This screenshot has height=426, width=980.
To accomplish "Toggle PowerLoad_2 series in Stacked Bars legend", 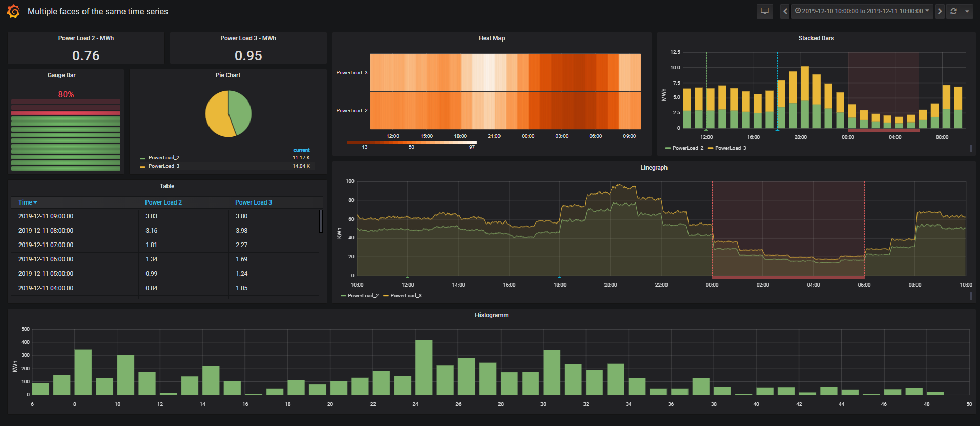I will click(687, 148).
